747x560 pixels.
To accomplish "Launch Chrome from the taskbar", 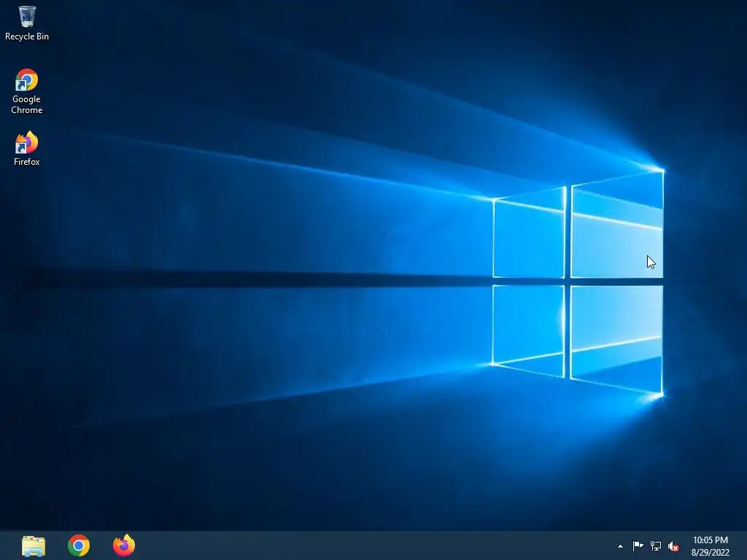I will click(x=79, y=545).
